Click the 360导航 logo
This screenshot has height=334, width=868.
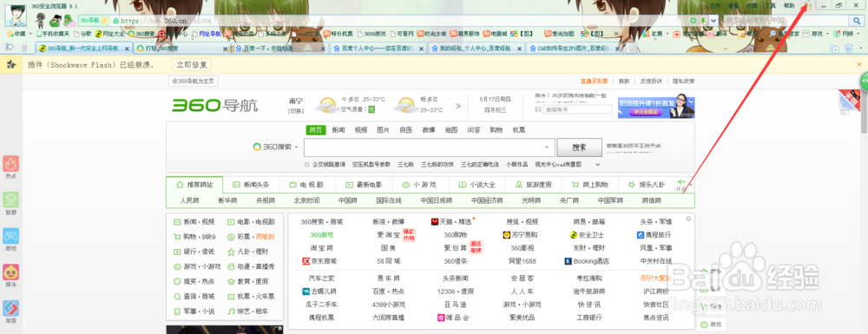tap(214, 104)
